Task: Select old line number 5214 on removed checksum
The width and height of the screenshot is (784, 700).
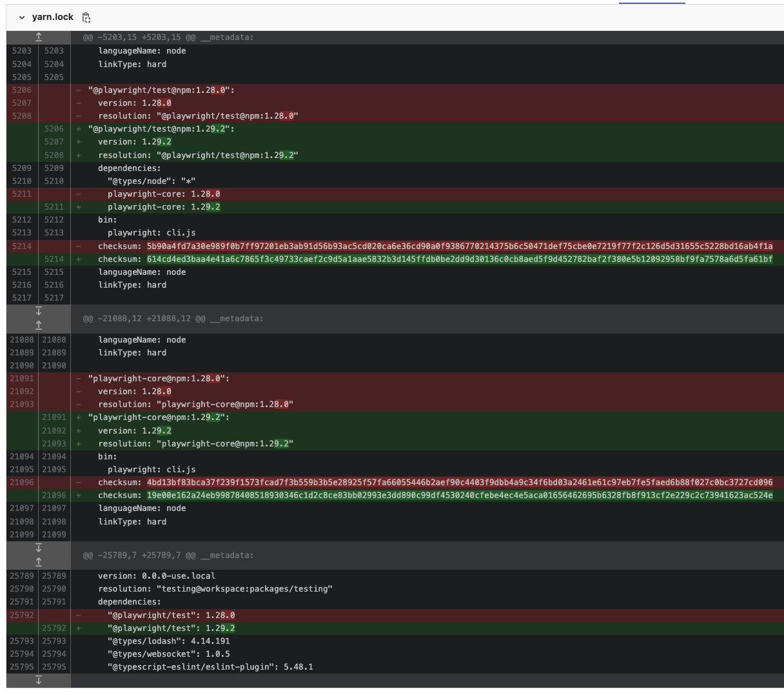Action: pos(22,246)
